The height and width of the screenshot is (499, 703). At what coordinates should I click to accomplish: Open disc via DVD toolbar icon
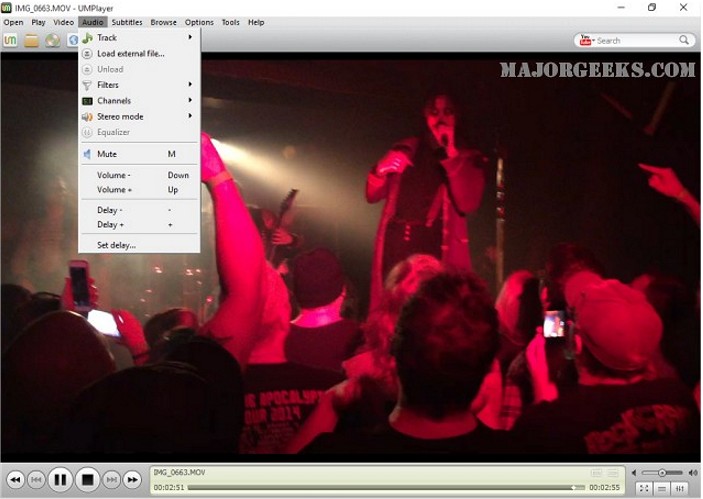(x=52, y=40)
